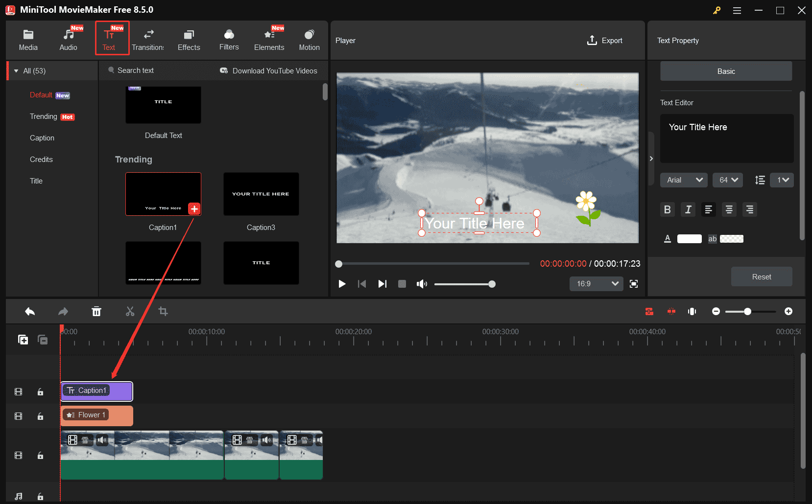Select the Elements tab
The image size is (812, 504).
[x=269, y=39]
